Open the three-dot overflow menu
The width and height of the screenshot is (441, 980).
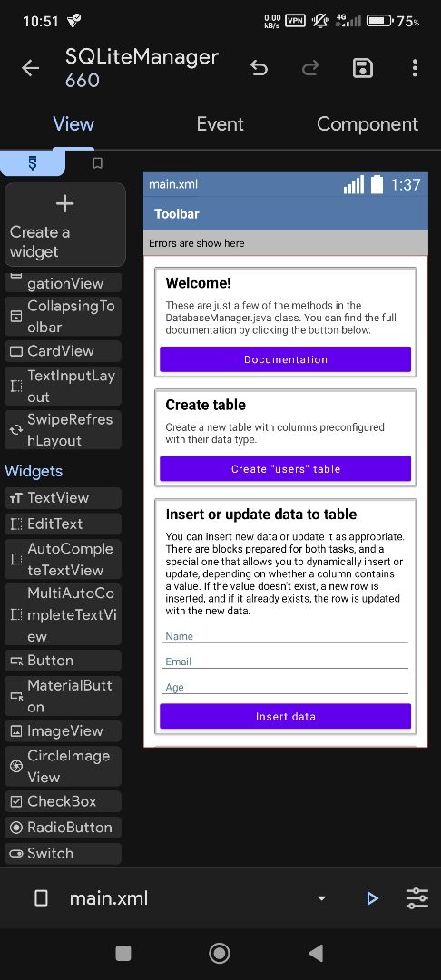click(x=415, y=68)
